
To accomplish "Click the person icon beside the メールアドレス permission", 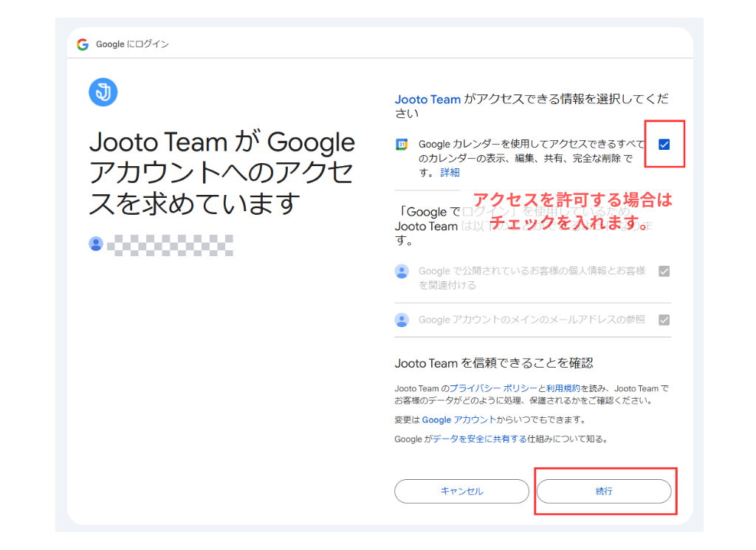I will click(401, 320).
